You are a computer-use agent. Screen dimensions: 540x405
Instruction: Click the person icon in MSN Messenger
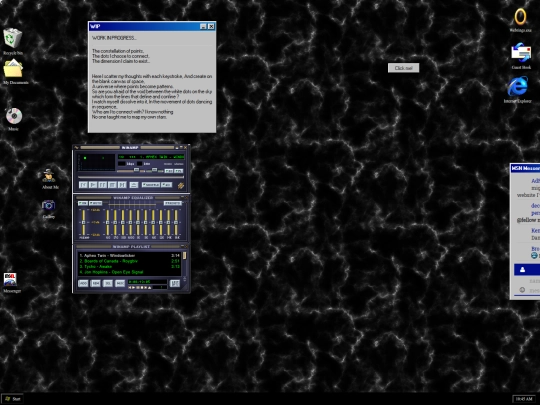click(x=522, y=270)
